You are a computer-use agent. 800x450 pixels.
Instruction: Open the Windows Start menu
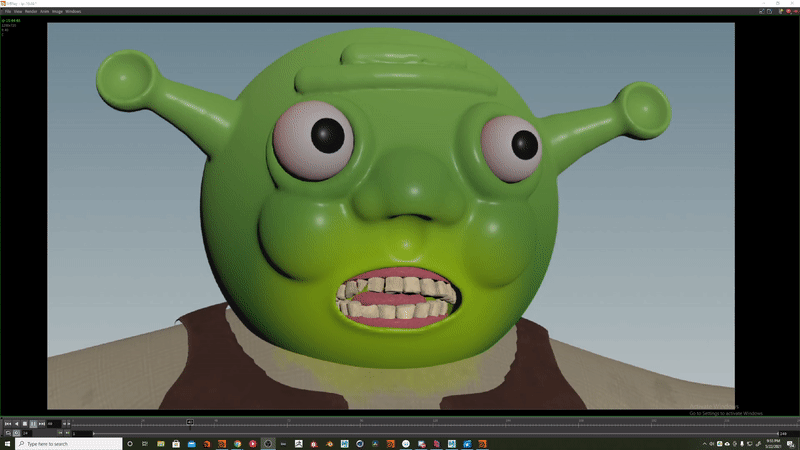click(7, 444)
